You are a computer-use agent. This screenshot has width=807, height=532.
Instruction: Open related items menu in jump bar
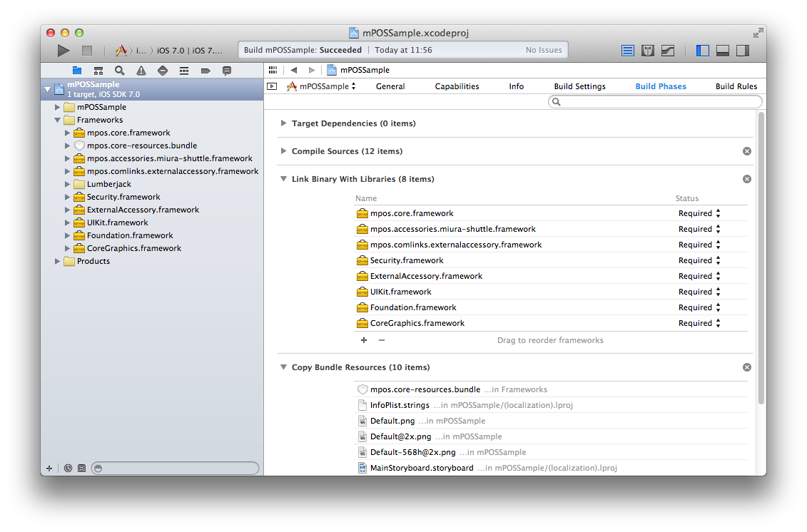coord(273,70)
